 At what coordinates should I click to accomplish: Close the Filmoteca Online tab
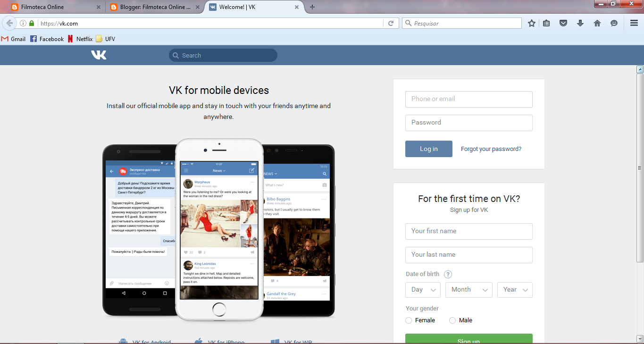[98, 7]
